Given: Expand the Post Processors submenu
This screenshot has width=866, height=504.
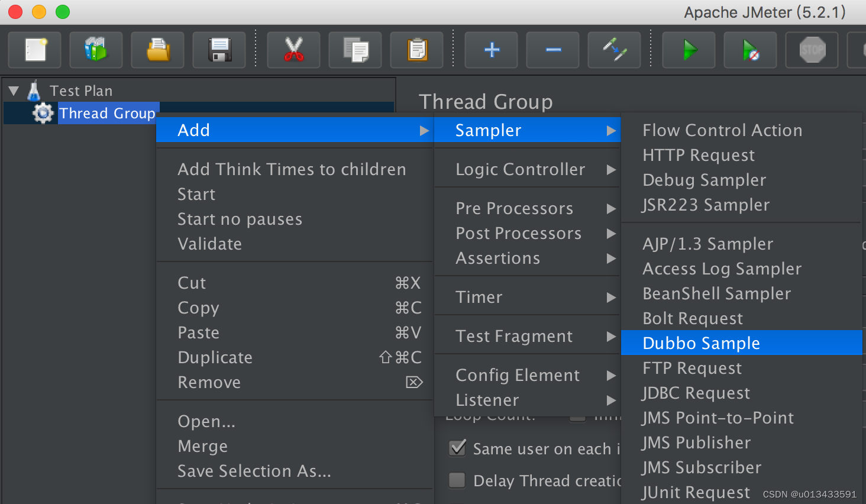Looking at the screenshot, I should click(527, 233).
